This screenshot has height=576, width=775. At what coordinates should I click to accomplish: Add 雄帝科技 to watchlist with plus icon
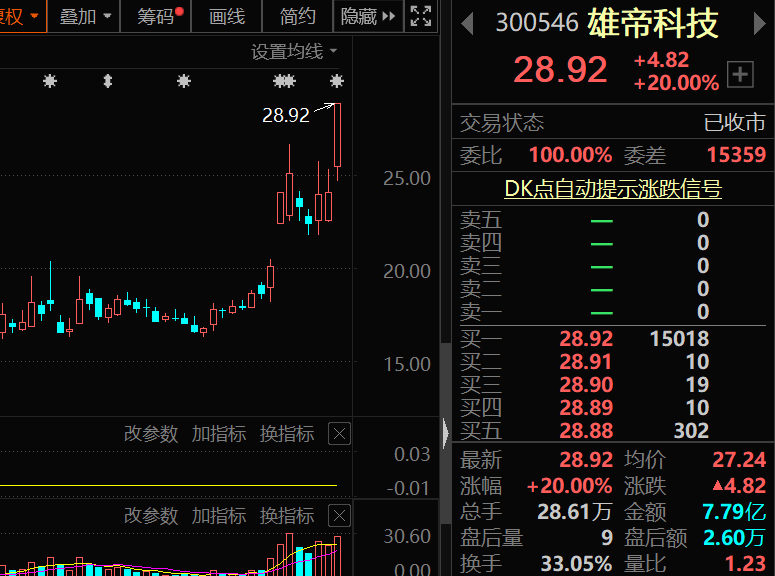pos(740,73)
